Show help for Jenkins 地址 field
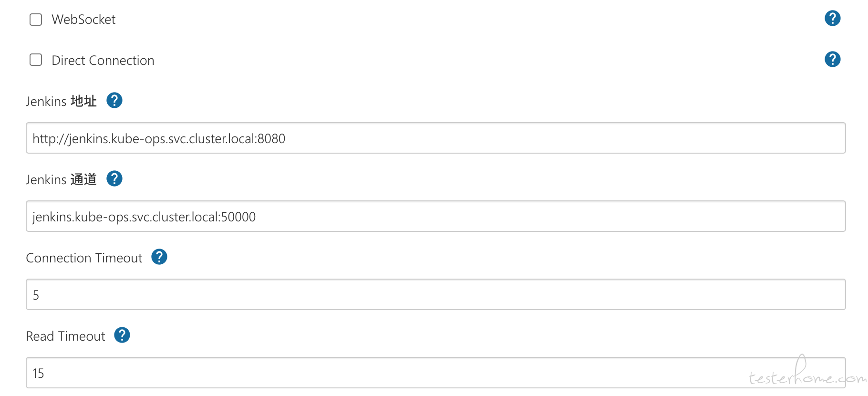Screen dimensions: 868x396 pos(114,101)
